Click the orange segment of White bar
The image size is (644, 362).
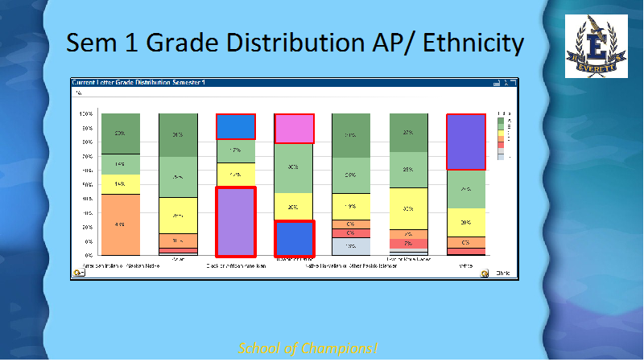466,243
